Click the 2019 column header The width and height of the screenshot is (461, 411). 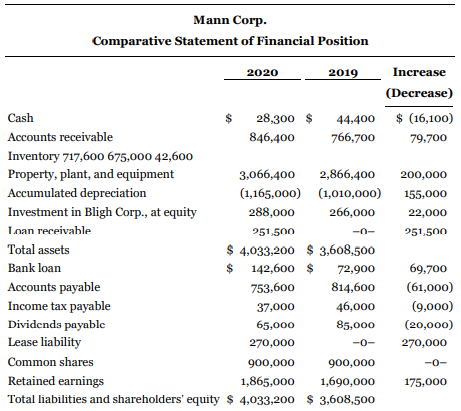click(343, 72)
